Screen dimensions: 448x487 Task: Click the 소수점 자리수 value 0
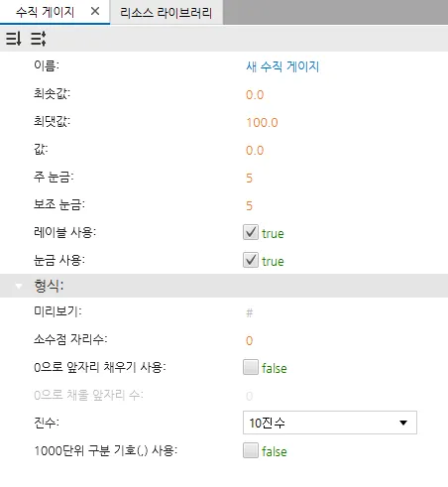pyautogui.click(x=249, y=340)
